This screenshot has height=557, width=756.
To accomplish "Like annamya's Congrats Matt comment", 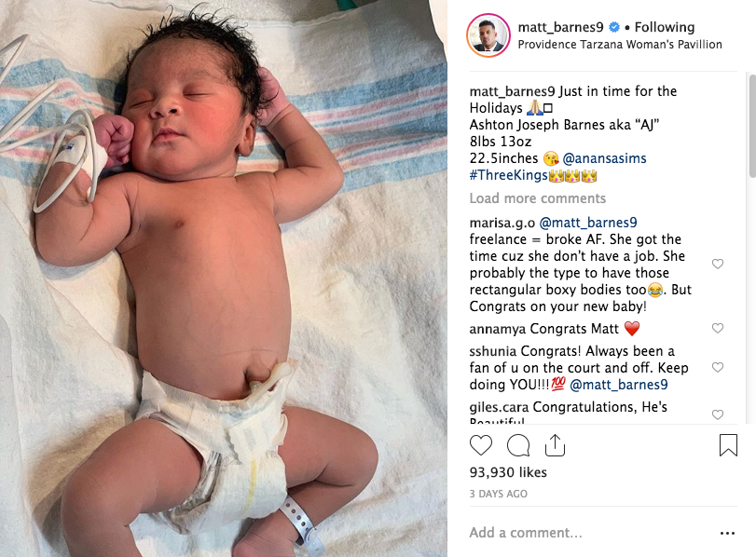I will click(x=718, y=328).
